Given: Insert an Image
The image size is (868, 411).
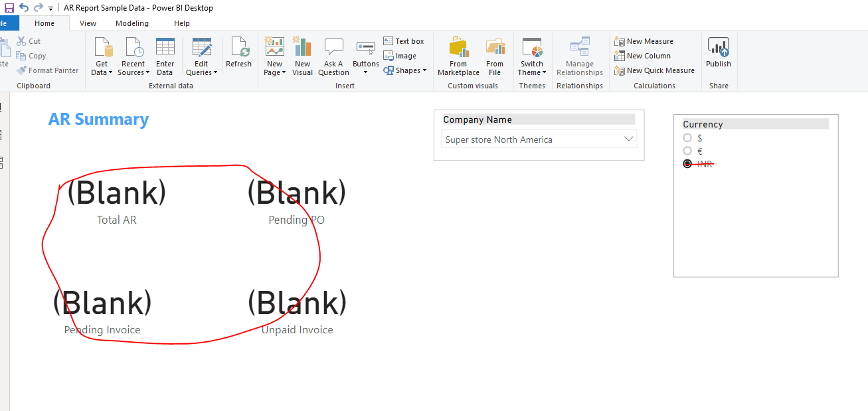Looking at the screenshot, I should tap(400, 56).
